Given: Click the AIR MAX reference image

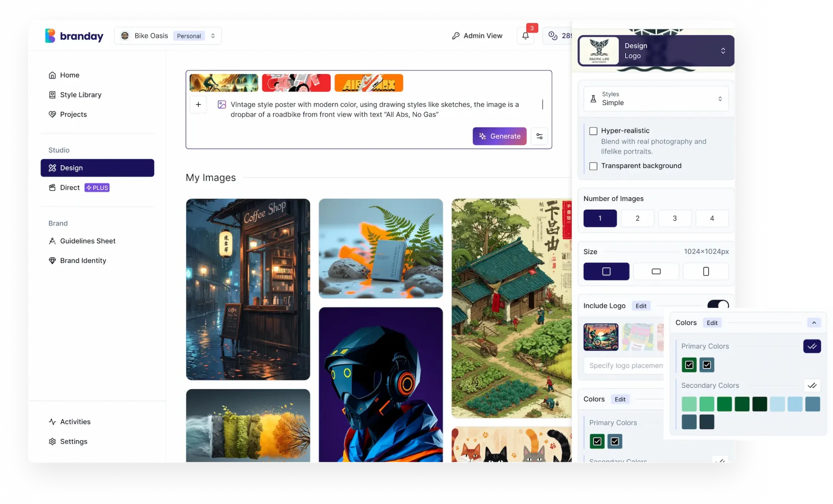Looking at the screenshot, I should [369, 83].
